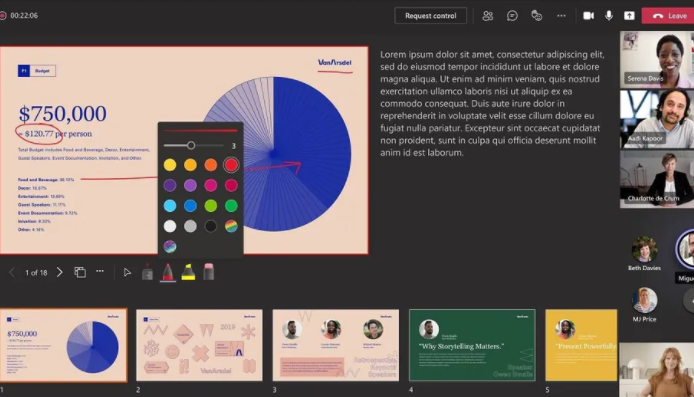Select the yellow highlighter tool

pos(188,272)
